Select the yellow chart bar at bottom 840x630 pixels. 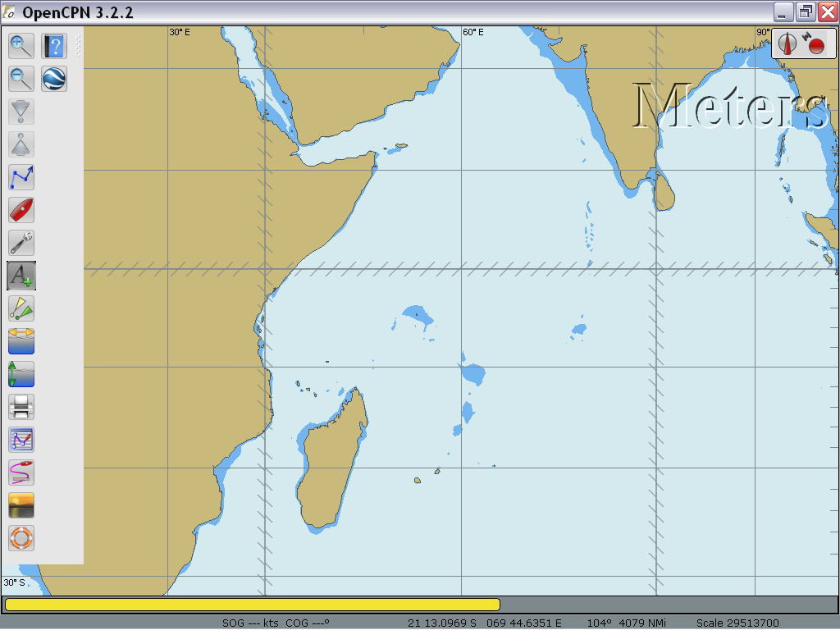pyautogui.click(x=252, y=605)
